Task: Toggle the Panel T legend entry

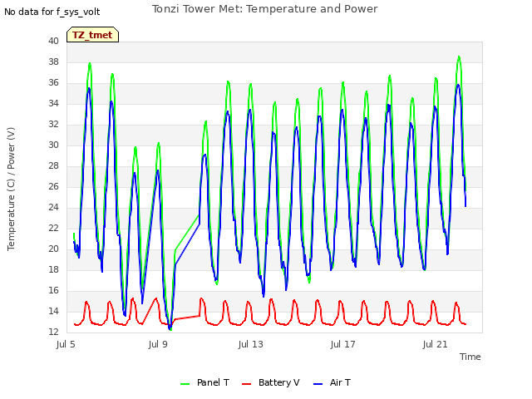Action: pos(204,382)
